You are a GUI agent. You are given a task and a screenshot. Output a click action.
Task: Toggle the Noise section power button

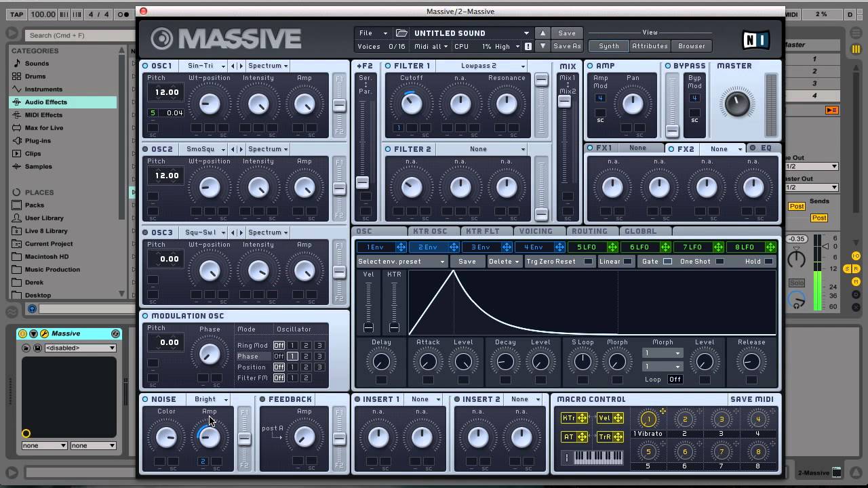pos(146,399)
